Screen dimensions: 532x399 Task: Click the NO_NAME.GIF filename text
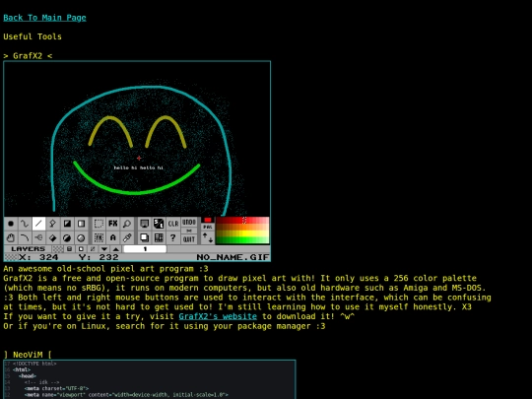pos(233,257)
